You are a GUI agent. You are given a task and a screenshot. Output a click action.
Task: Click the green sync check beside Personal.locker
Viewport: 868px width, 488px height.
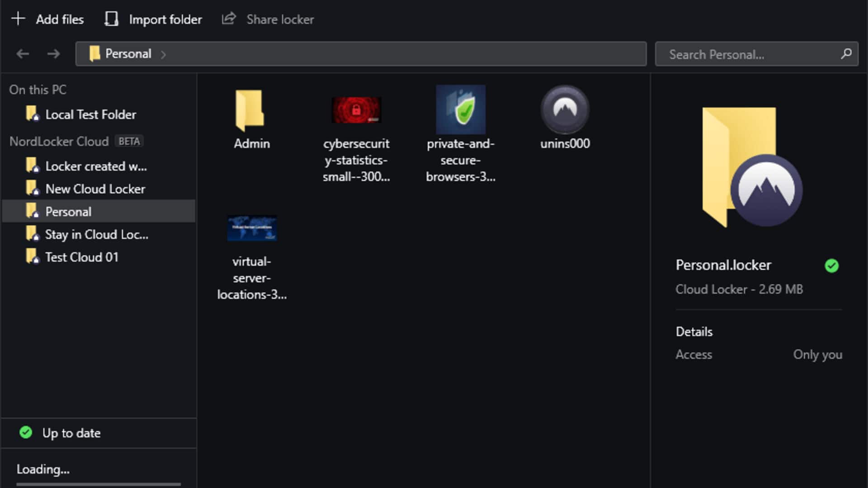coord(831,265)
